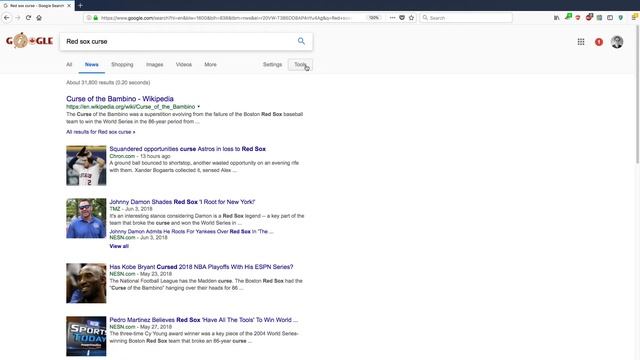Reload the page with the refresh icon
This screenshot has height=360, width=640.
coord(28,18)
